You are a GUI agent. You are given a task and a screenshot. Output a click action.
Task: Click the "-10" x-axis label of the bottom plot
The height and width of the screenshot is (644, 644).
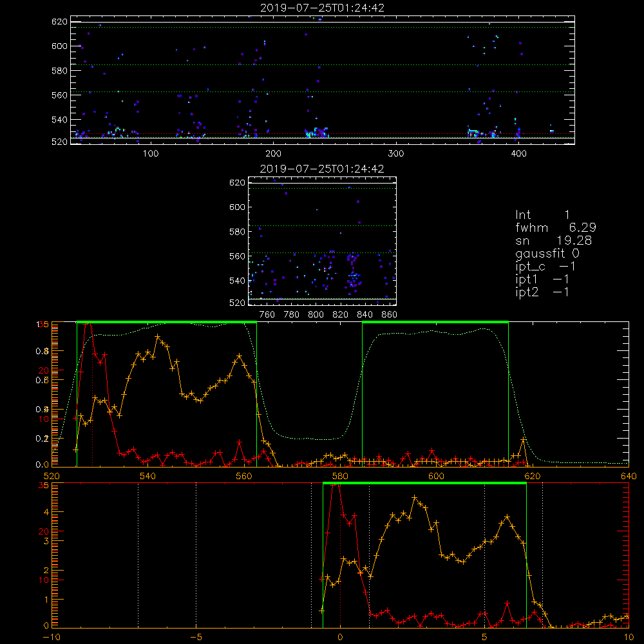(x=52, y=637)
